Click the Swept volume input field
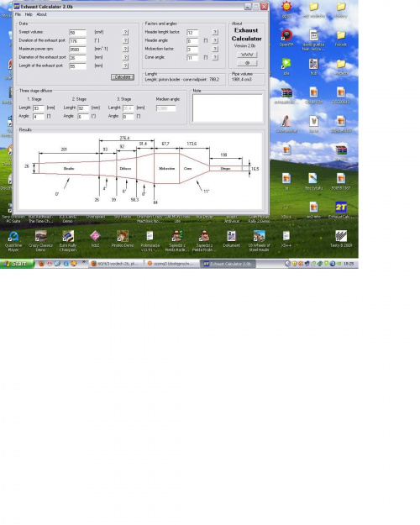420x525 pixels. [x=78, y=33]
